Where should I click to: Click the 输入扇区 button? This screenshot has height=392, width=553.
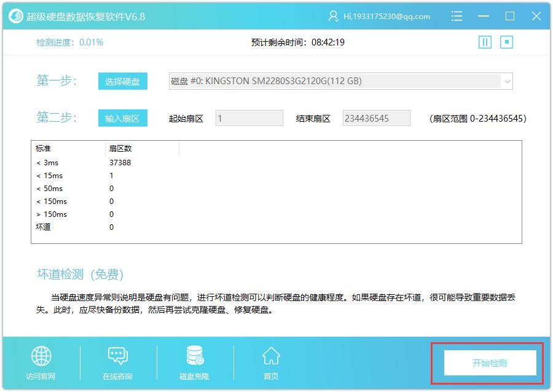pyautogui.click(x=122, y=118)
